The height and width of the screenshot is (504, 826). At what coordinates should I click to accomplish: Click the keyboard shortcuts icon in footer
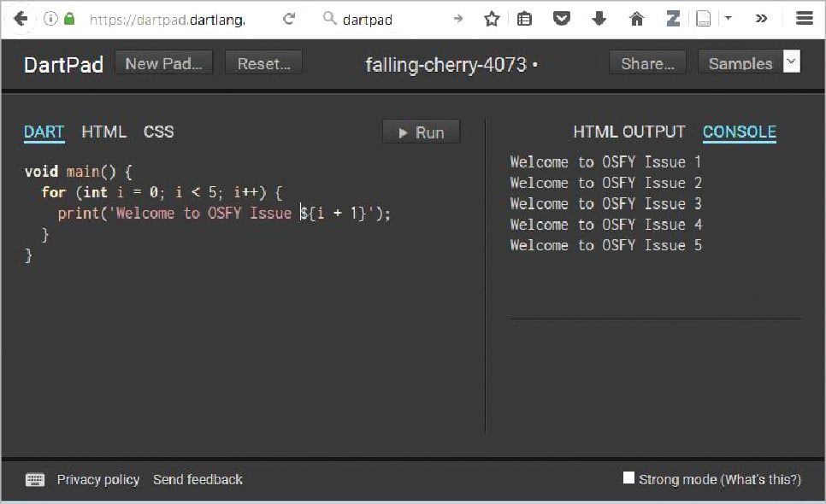[x=35, y=479]
